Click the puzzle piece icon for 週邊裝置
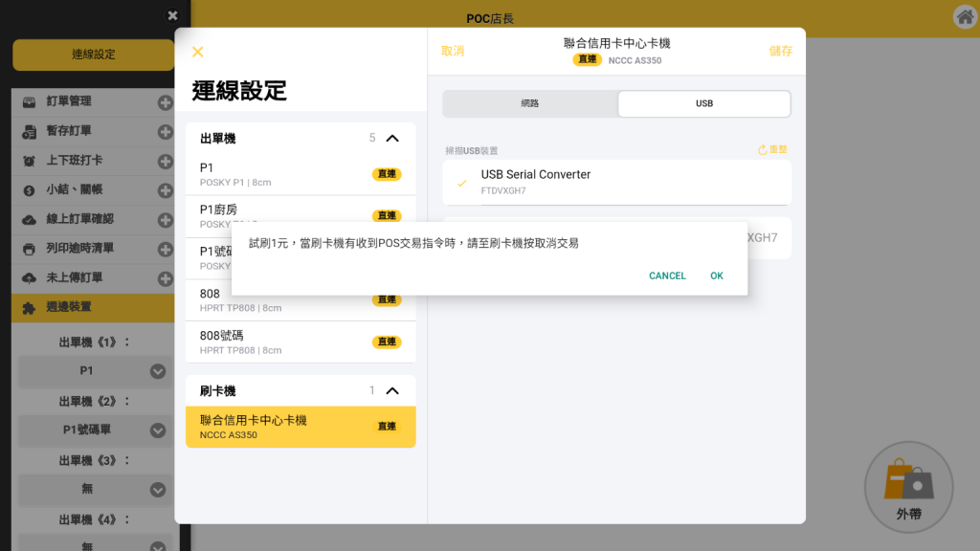Viewport: 980px width, 551px height. (x=29, y=308)
